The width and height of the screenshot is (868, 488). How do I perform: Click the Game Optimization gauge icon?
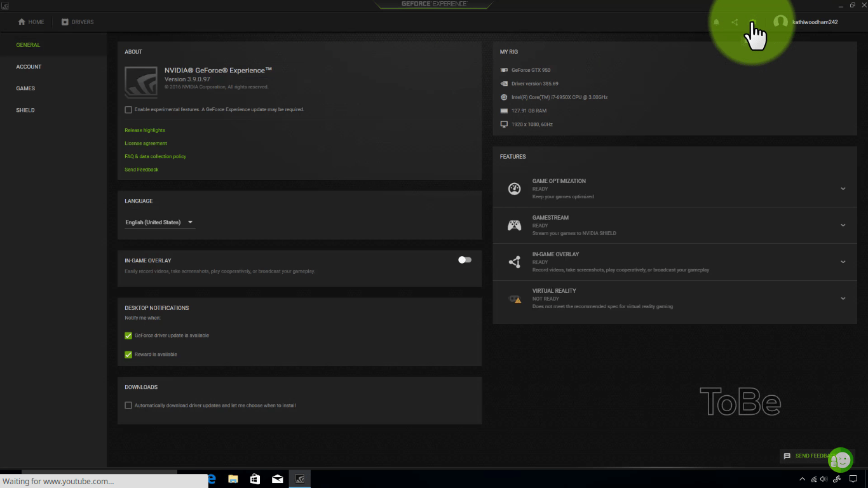pyautogui.click(x=515, y=189)
